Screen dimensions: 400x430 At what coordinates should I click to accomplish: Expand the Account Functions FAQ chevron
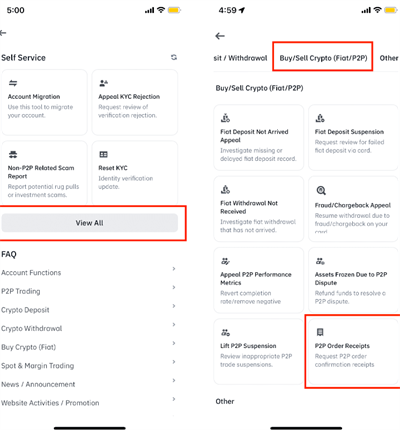click(174, 269)
